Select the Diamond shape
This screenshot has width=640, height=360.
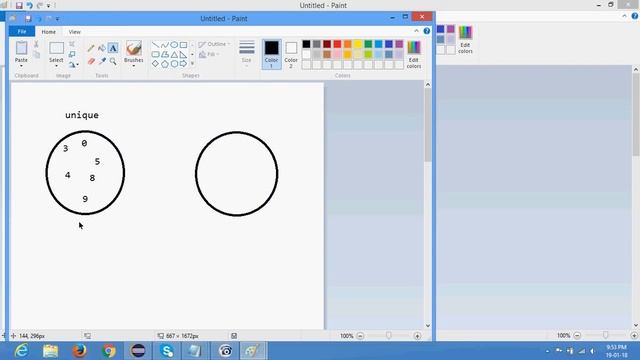(156, 64)
